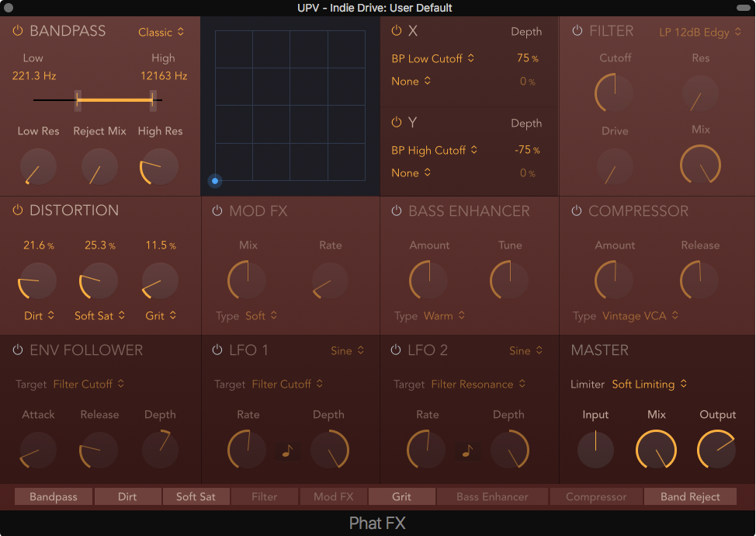Click the LFO 2 Depth knob
Image resolution: width=756 pixels, height=536 pixels.
pos(510,450)
